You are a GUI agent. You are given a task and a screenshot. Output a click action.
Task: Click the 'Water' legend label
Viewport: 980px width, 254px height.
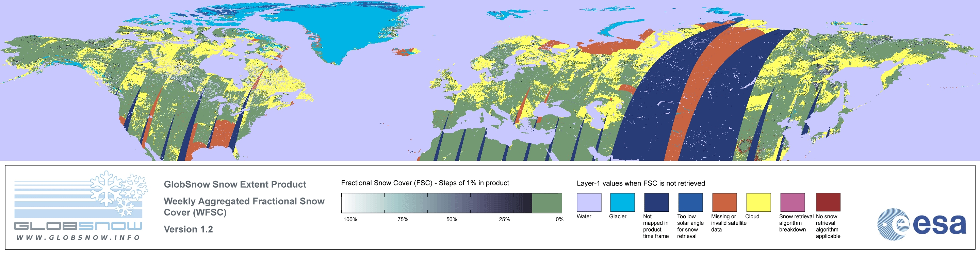[584, 216]
